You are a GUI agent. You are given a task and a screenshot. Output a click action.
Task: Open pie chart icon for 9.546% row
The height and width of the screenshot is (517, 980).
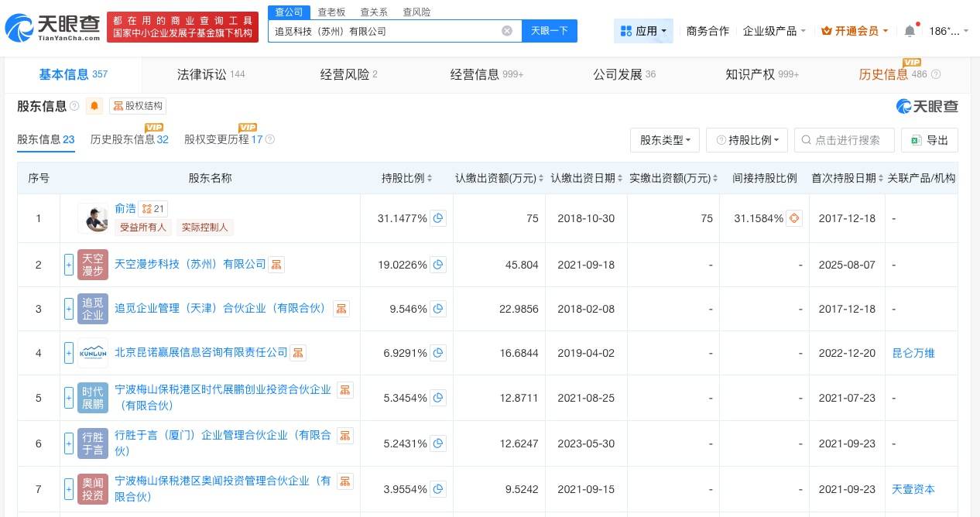tap(438, 309)
